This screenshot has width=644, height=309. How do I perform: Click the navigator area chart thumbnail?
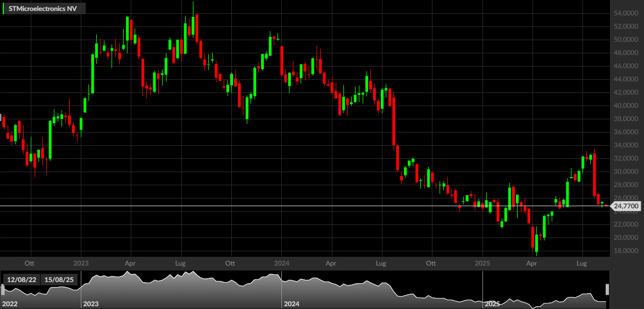pos(304,290)
